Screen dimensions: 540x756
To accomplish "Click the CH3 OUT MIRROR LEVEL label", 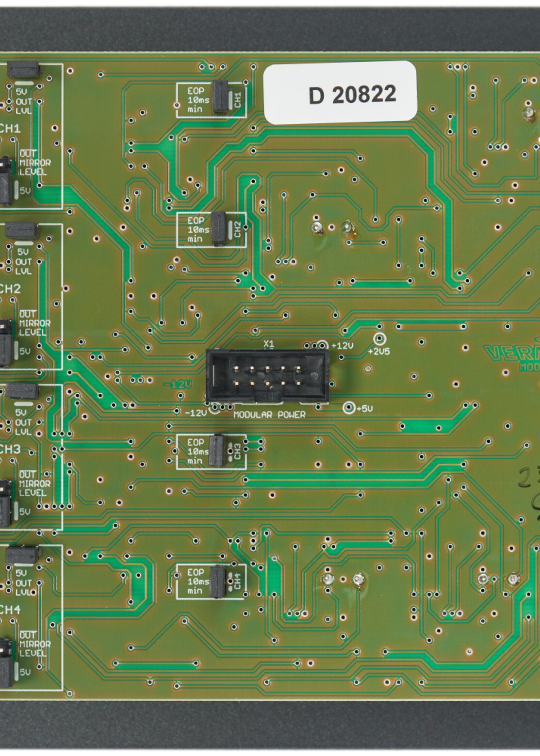I will [35, 484].
